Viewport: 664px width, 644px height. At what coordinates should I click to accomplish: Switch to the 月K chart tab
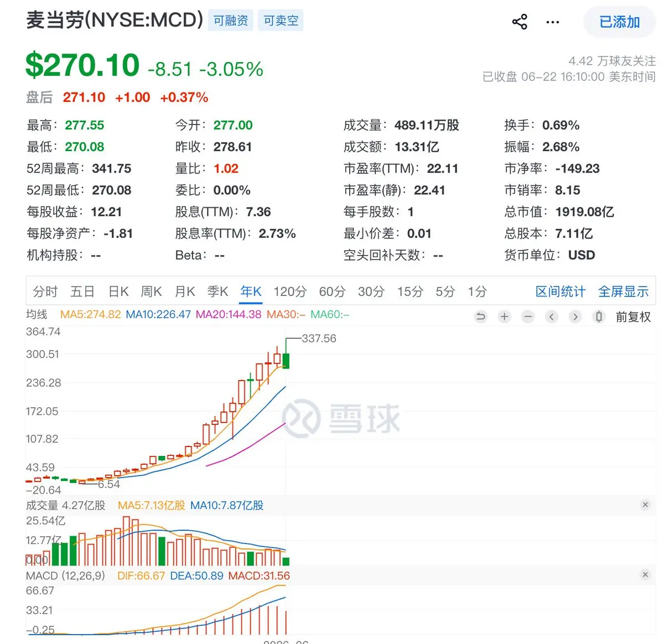coord(185,292)
